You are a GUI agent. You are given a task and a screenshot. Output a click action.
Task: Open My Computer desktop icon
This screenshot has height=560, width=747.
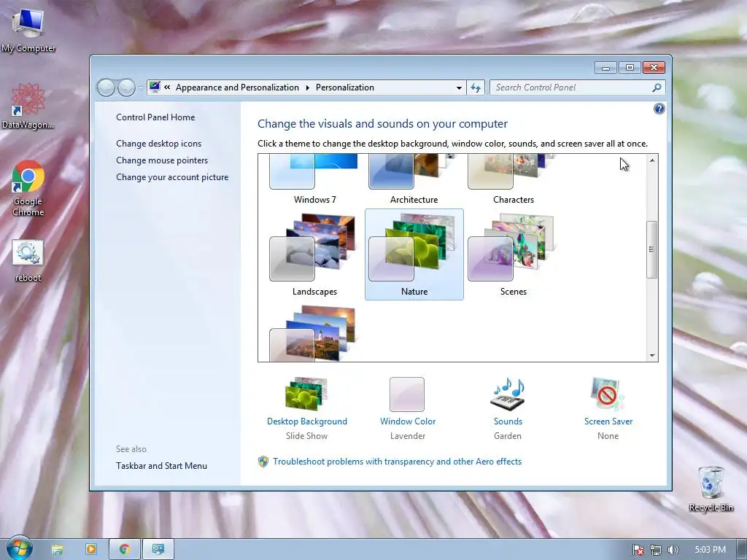point(28,30)
